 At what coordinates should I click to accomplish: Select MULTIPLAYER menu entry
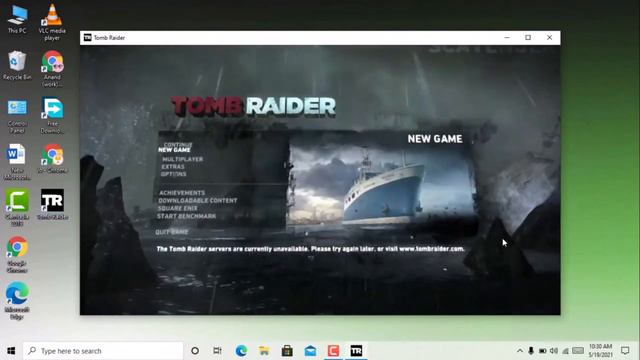pos(182,159)
